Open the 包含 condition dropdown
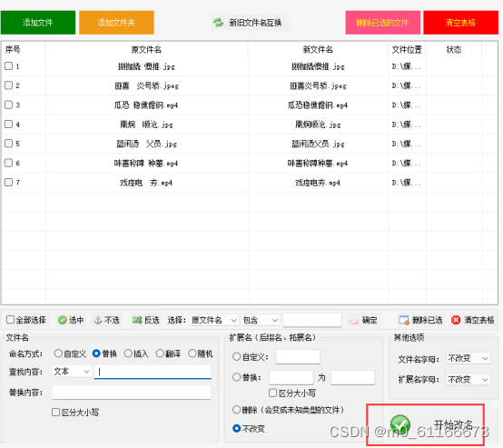This screenshot has width=503, height=448. [x=261, y=320]
